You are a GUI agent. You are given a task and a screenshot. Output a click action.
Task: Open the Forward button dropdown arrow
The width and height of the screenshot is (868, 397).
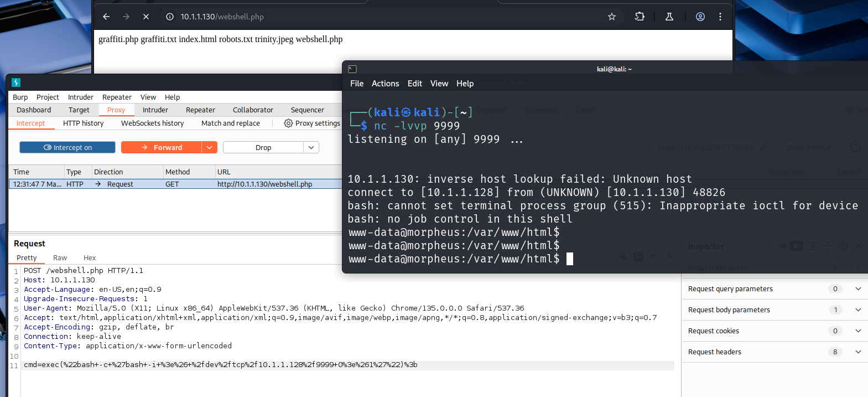209,147
